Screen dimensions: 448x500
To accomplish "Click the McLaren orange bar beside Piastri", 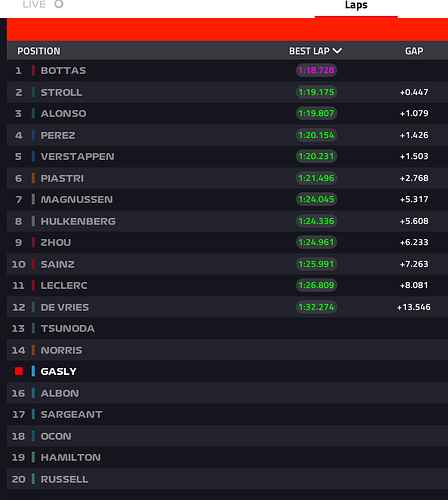I will (33, 178).
